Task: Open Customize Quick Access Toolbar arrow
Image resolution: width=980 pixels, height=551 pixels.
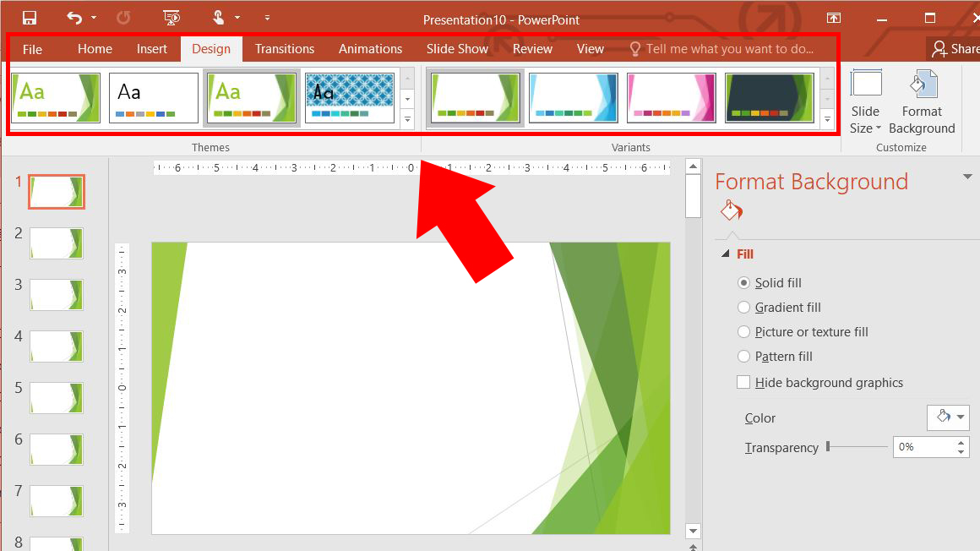Action: click(267, 18)
